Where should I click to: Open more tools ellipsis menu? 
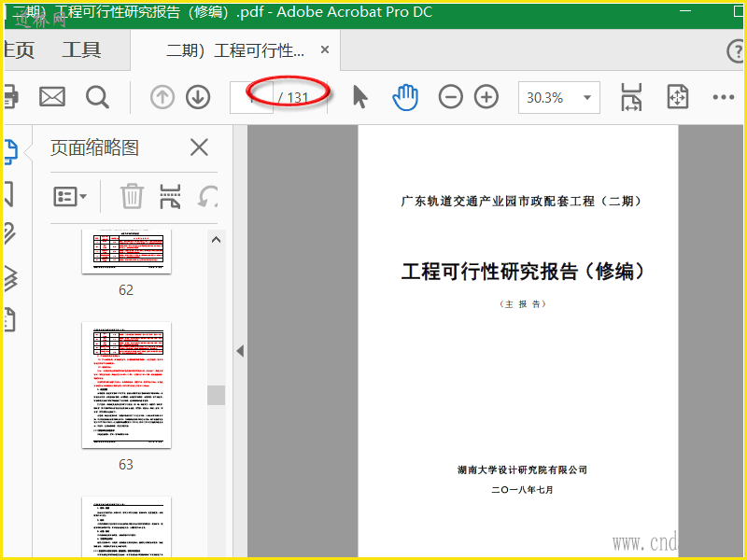tap(723, 97)
